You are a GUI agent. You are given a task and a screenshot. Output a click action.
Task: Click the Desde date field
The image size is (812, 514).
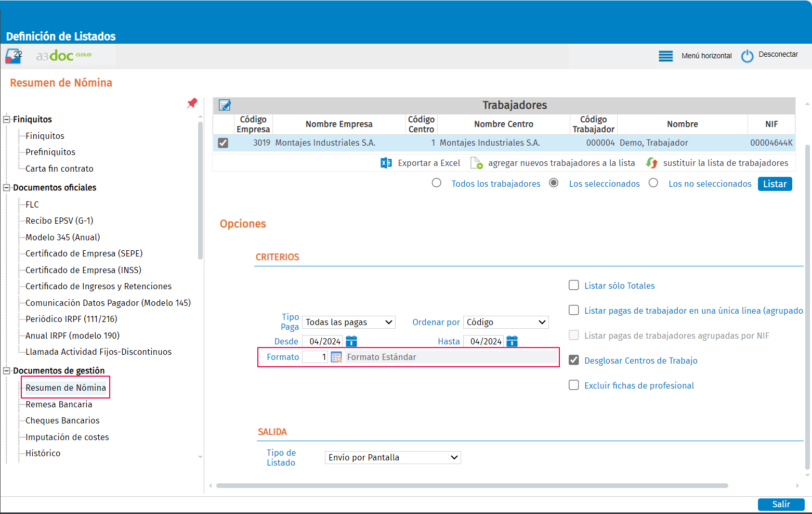pos(322,341)
